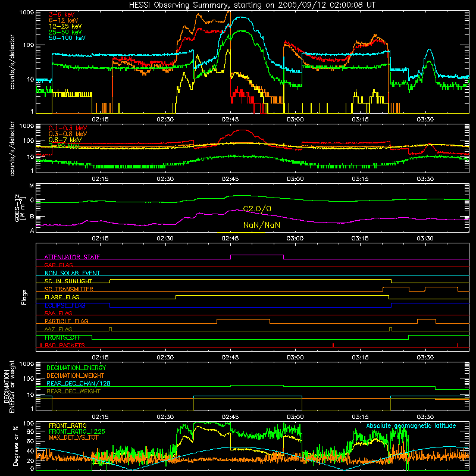Select the "3-6 keV" legend label

pos(61,14)
